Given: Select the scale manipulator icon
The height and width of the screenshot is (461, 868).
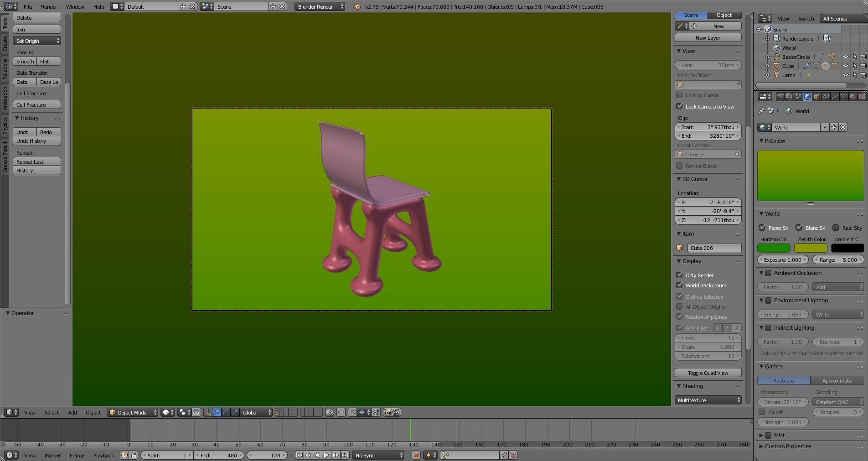Looking at the screenshot, I should [235, 412].
